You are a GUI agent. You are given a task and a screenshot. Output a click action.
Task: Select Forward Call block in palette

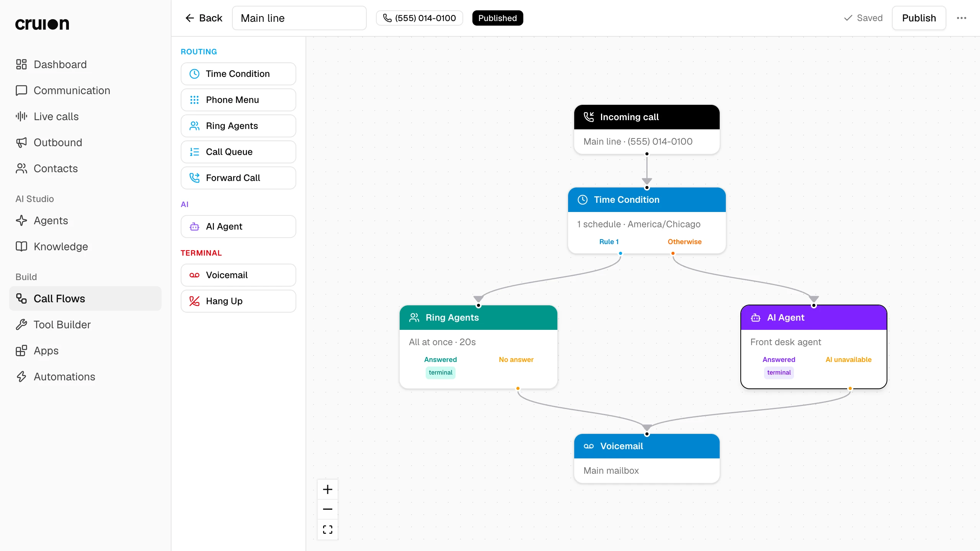coord(238,178)
